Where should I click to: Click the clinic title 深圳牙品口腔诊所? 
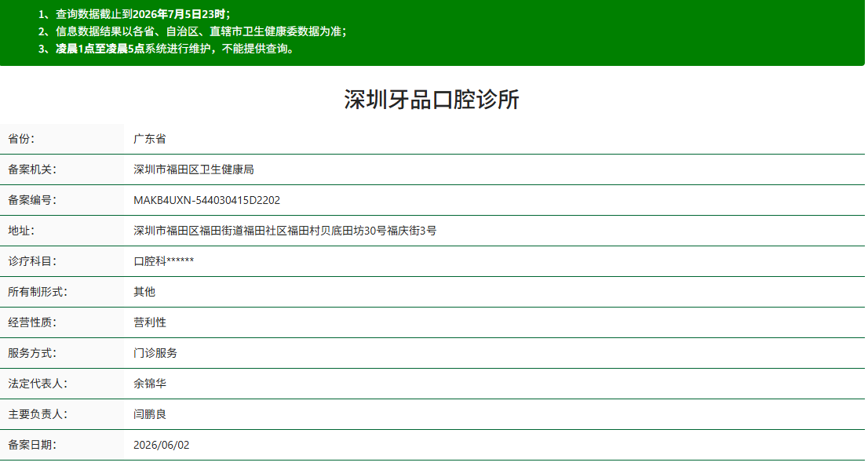pyautogui.click(x=431, y=100)
